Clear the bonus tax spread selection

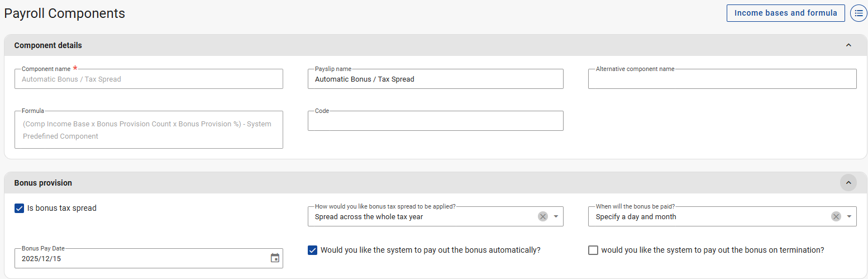[x=543, y=216]
